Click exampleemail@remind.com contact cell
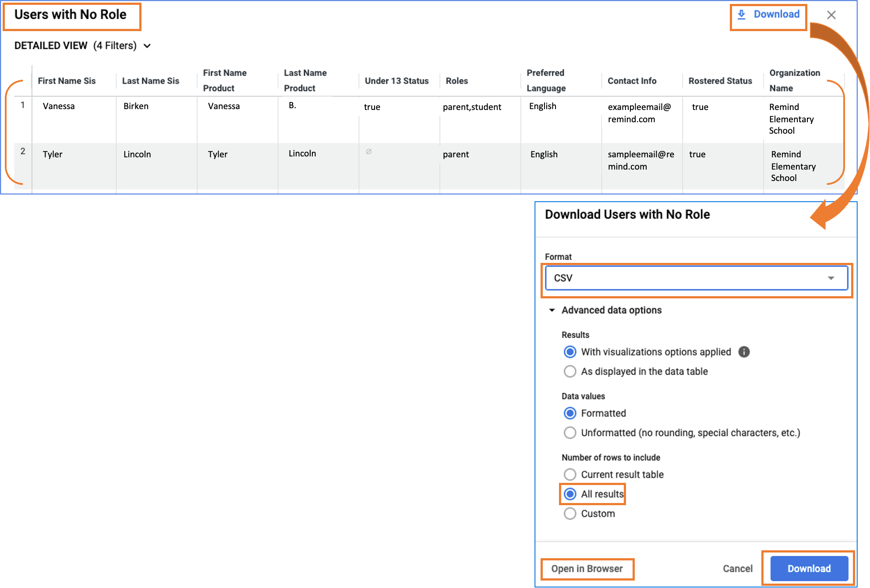Image resolution: width=870 pixels, height=588 pixels. coord(639,113)
